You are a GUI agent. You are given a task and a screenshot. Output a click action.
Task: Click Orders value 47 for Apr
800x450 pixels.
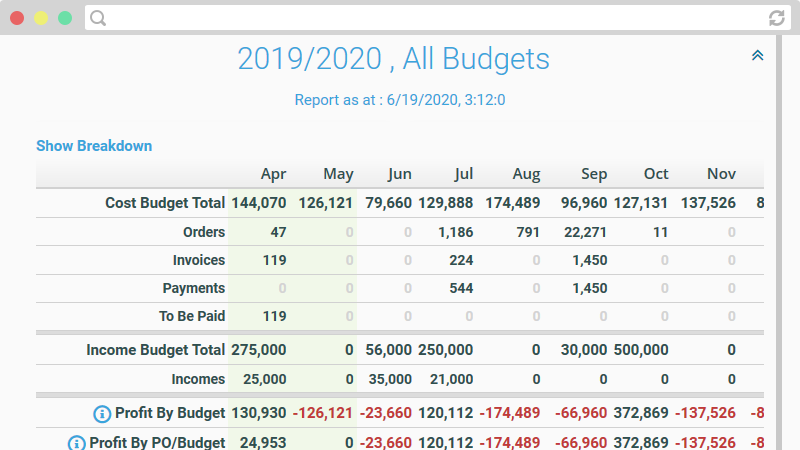tap(278, 232)
